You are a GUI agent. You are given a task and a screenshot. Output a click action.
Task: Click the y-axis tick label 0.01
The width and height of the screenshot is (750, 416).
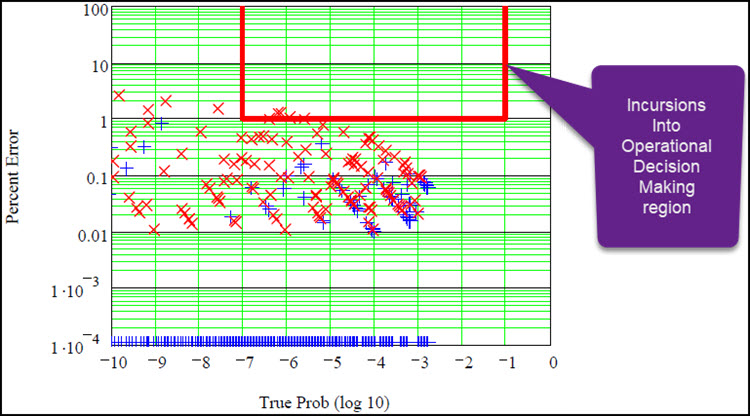[90, 235]
